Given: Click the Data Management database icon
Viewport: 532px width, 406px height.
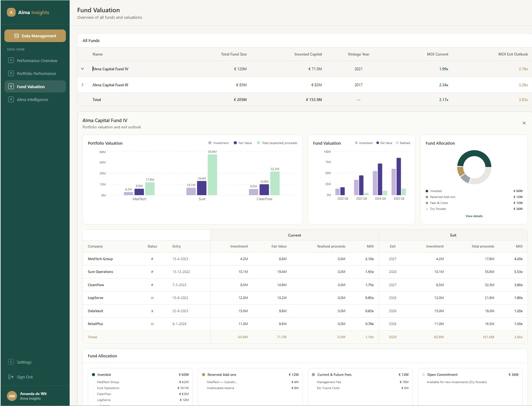Looking at the screenshot, I should click(17, 36).
